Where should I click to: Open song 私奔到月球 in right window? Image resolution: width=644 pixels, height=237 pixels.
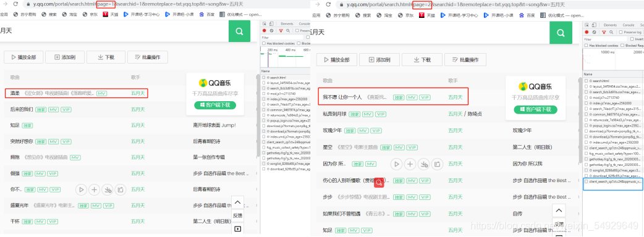(335, 114)
